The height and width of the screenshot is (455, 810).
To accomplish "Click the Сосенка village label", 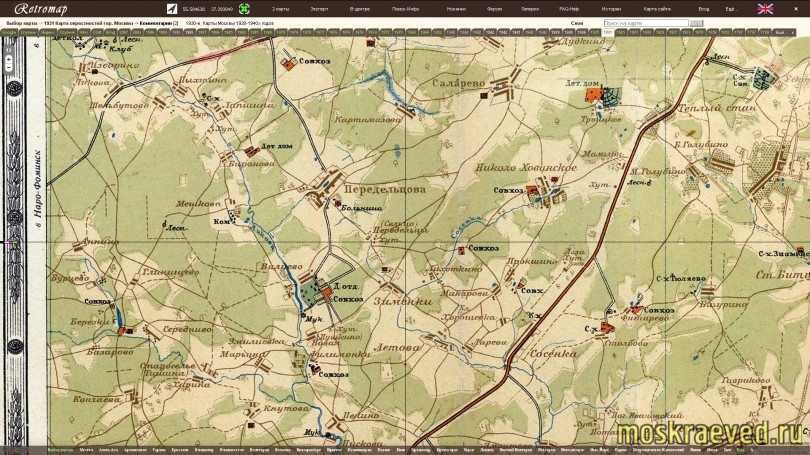I will pos(553,354).
